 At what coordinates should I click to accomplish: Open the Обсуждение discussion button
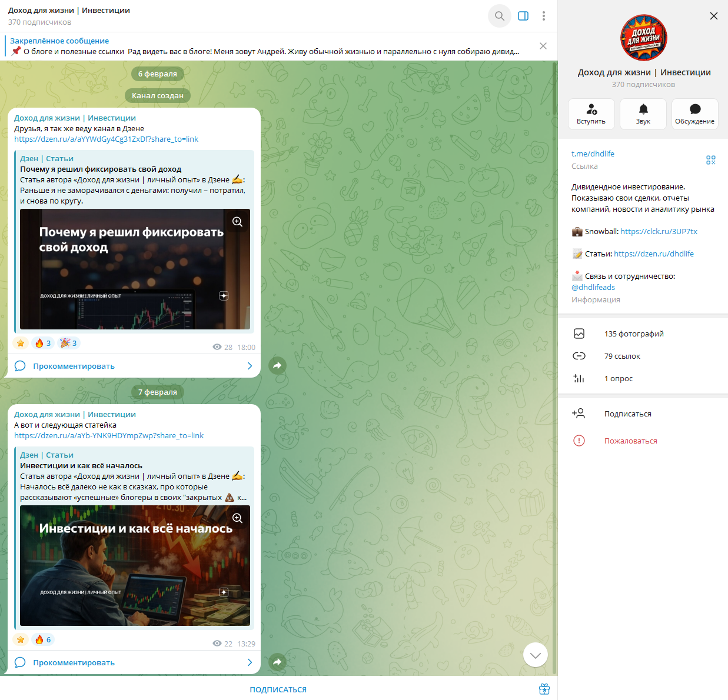pos(695,114)
